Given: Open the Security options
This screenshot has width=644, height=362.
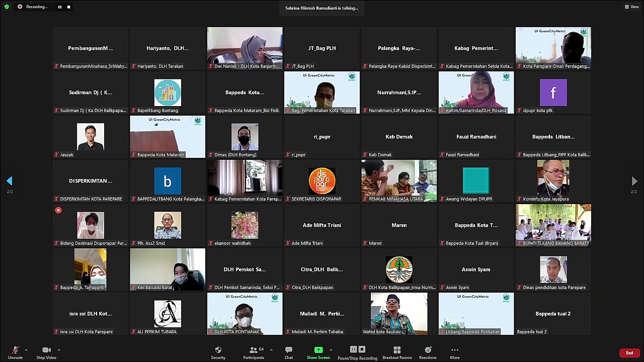Looking at the screenshot, I should coord(218,352).
